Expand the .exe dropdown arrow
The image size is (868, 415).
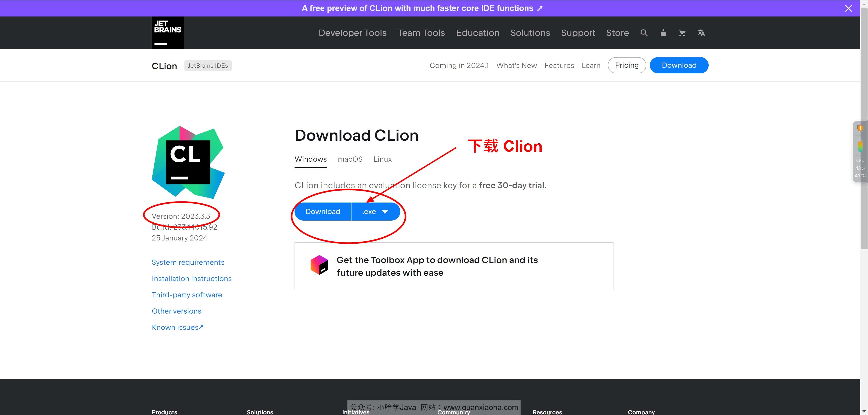[386, 212]
